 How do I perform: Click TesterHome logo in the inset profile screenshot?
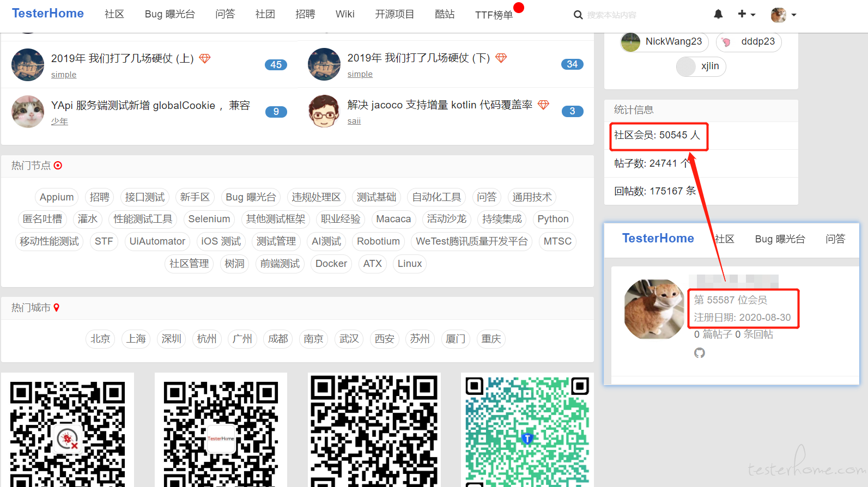coord(658,239)
